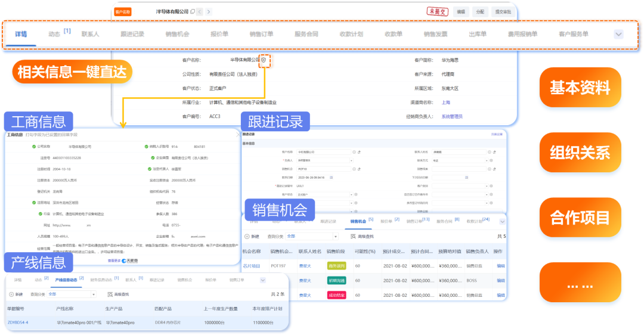The height and width of the screenshot is (335, 644).
Task: Click the lookup icon beside 销售线索 field
Action: [490, 169]
